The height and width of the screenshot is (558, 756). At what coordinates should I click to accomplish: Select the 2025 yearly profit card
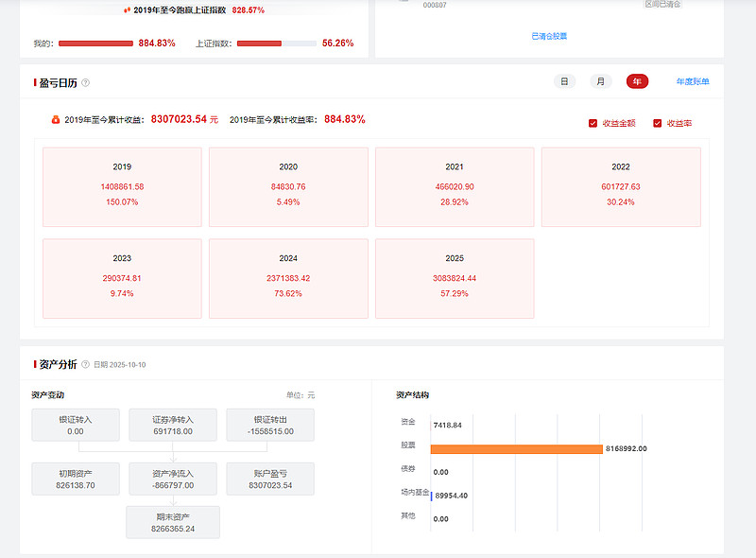[x=455, y=278]
